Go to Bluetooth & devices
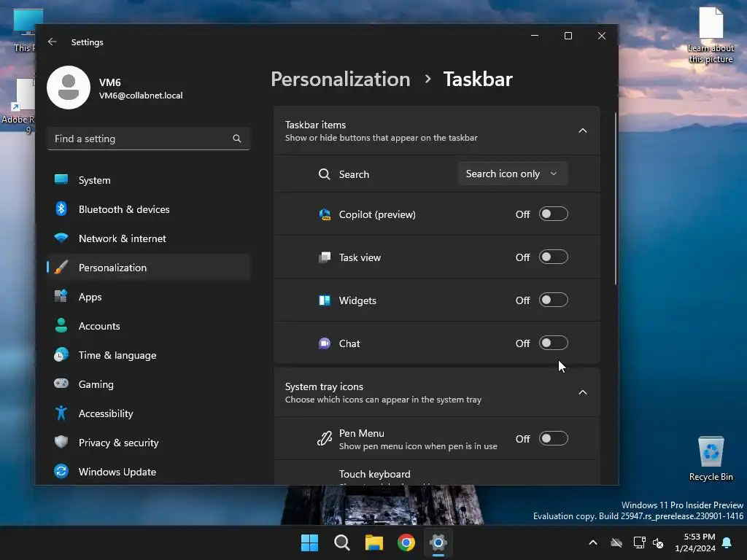 [149, 209]
